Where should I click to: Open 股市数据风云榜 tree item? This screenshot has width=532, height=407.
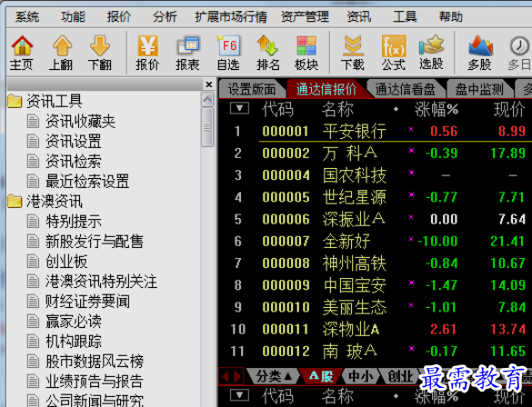[x=95, y=362]
